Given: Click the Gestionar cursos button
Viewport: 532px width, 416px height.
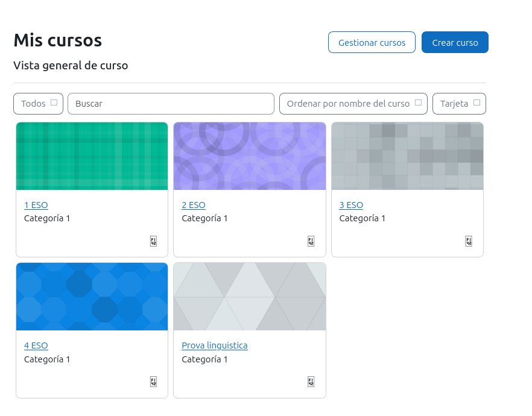Looking at the screenshot, I should tap(372, 43).
